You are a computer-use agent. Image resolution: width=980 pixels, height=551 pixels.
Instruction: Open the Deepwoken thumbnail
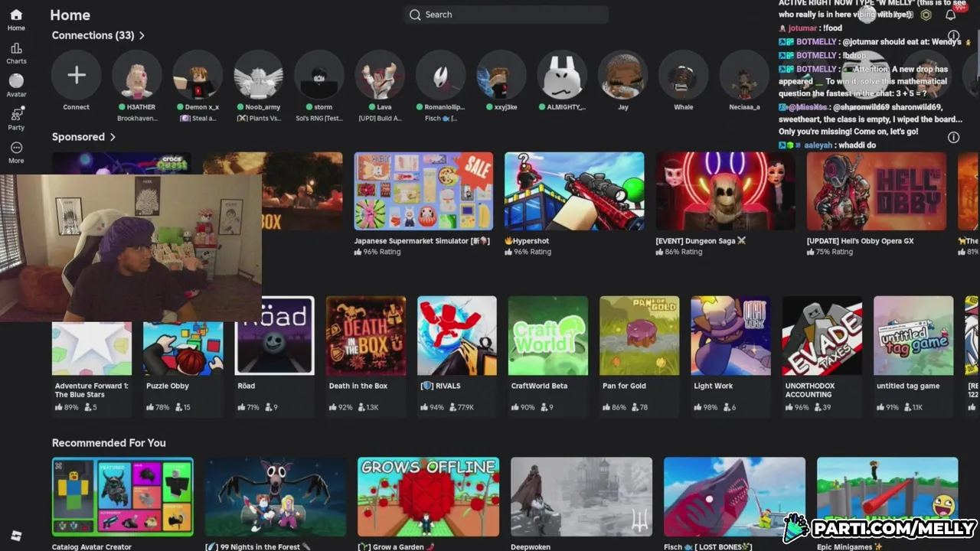(581, 497)
